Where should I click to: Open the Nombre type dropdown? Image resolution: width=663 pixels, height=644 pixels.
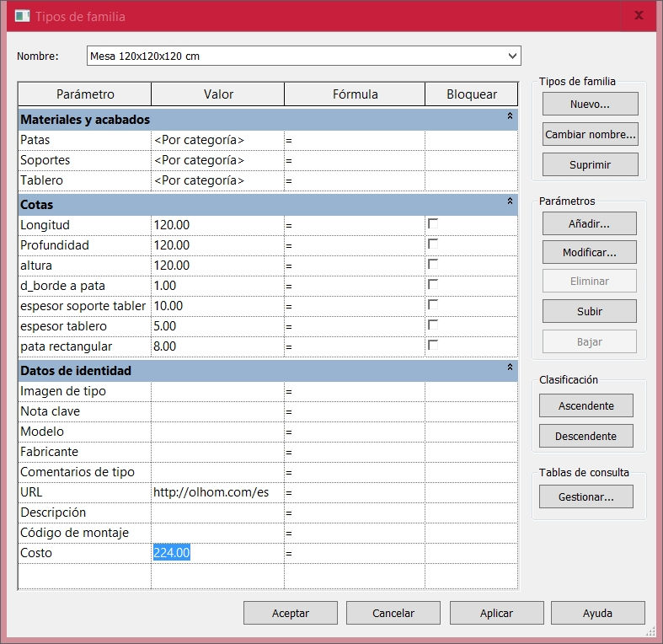[512, 56]
